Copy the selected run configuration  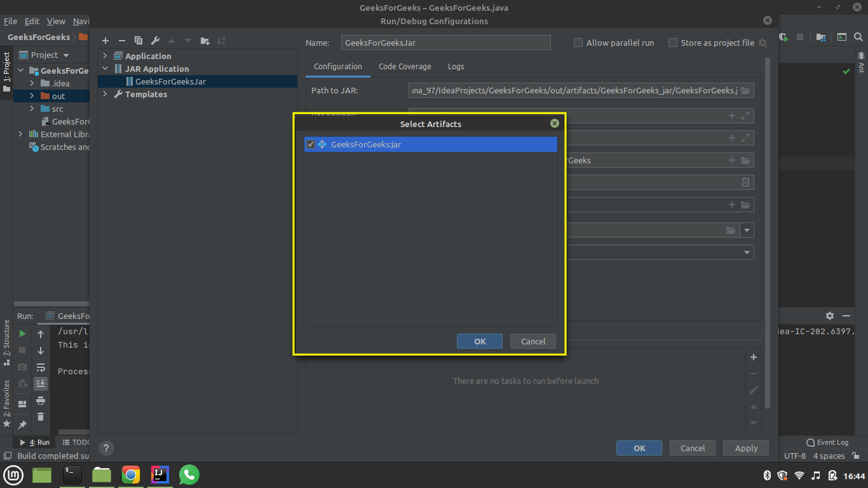tap(139, 41)
